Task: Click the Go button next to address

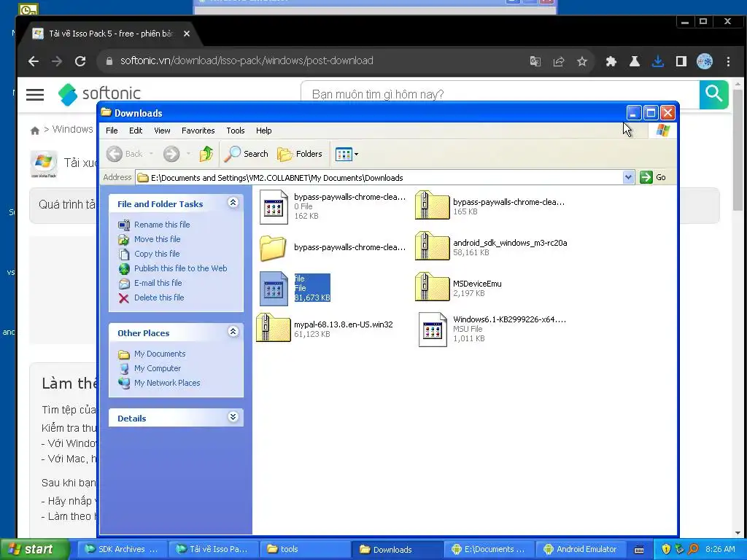Action: 653,178
